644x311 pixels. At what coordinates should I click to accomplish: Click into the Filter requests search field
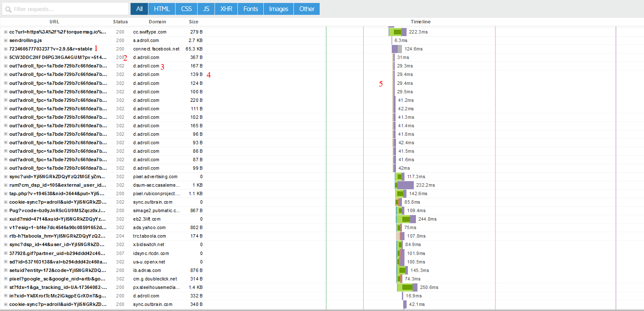(x=68, y=9)
